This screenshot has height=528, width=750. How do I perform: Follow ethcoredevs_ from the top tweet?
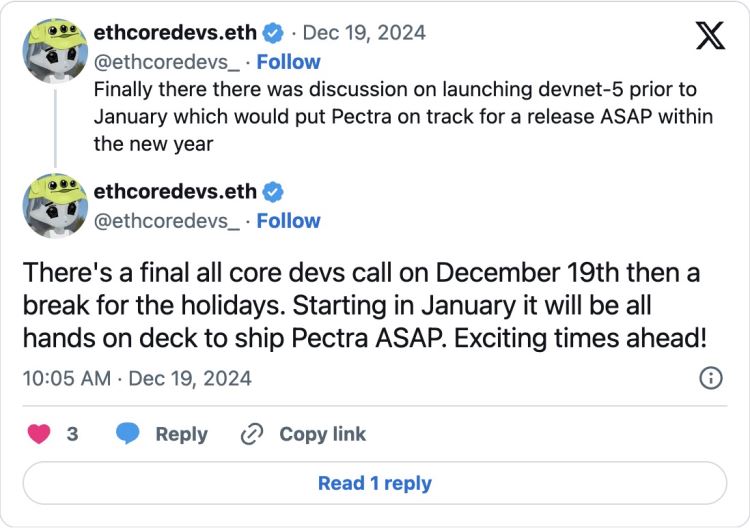[x=288, y=62]
